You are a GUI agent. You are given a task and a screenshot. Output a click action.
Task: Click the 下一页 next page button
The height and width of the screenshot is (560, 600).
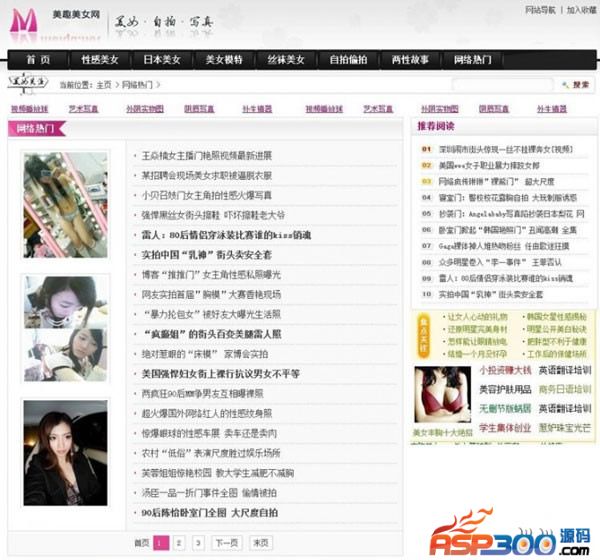point(227,543)
